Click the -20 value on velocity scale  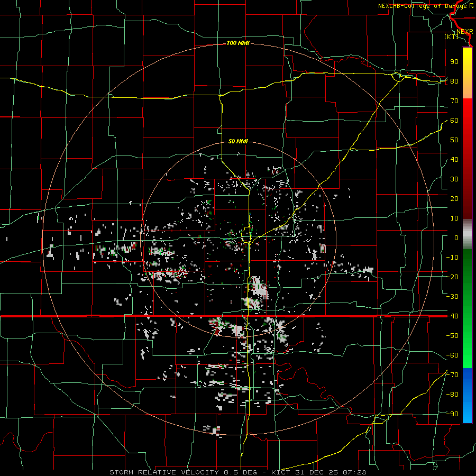point(452,277)
